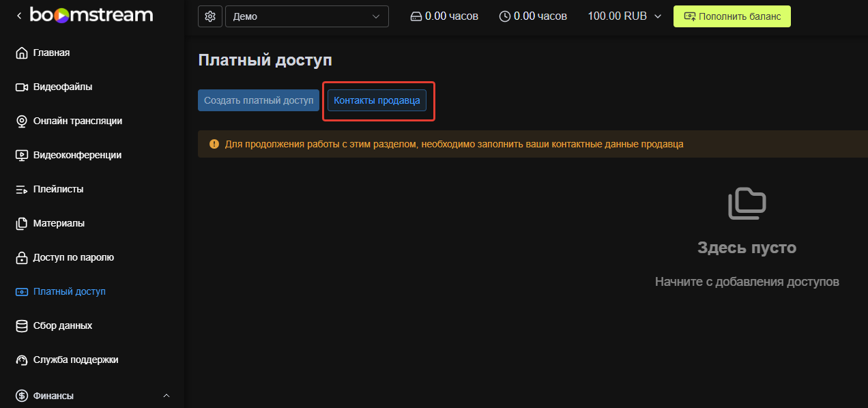
Task: Click the warning text about контактные данные продавца
Action: (454, 144)
